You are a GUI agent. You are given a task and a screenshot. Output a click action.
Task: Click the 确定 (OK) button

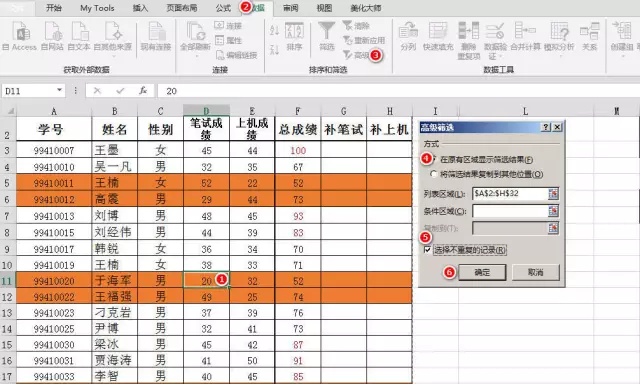coord(482,272)
